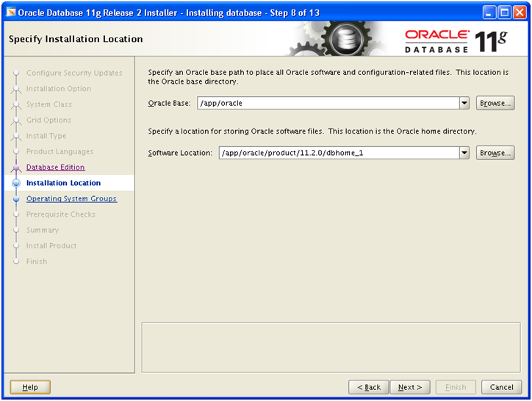Viewport: 532px width, 401px height.
Task: Click inside the Software Location text field
Action: (339, 153)
